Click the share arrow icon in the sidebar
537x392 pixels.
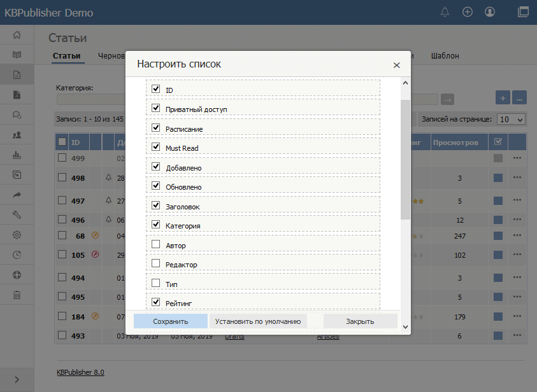point(17,195)
